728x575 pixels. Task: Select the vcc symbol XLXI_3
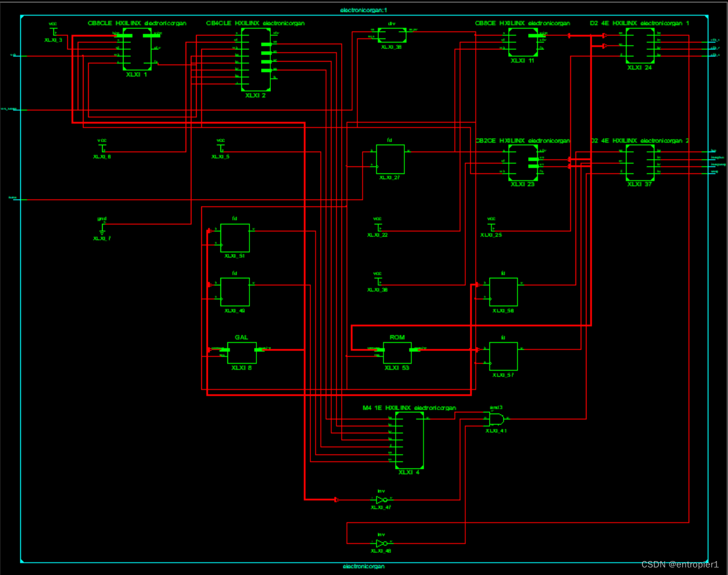(x=53, y=31)
